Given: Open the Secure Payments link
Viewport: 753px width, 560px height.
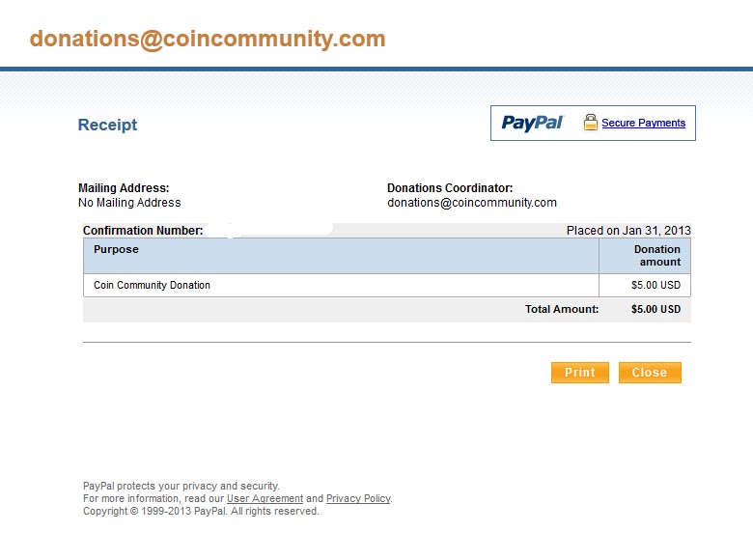Looking at the screenshot, I should tap(644, 123).
